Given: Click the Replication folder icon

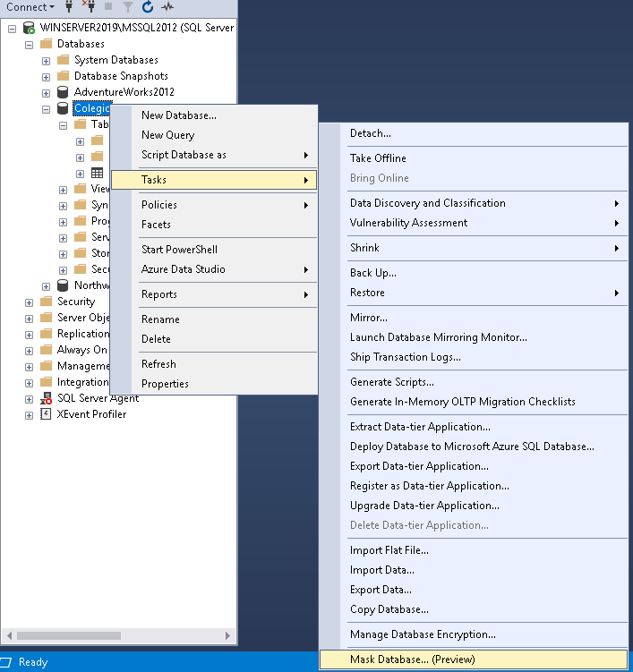Looking at the screenshot, I should click(46, 334).
